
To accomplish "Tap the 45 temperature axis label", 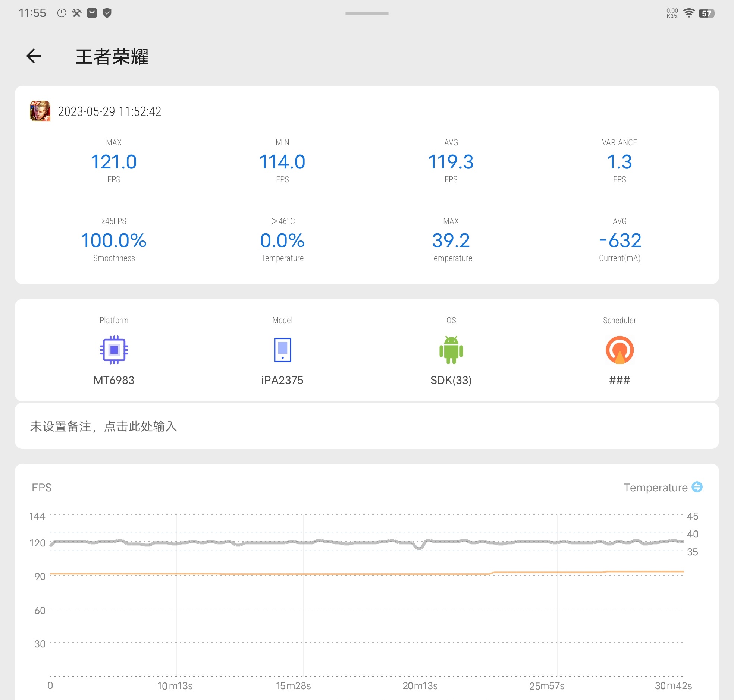I will click(x=693, y=516).
